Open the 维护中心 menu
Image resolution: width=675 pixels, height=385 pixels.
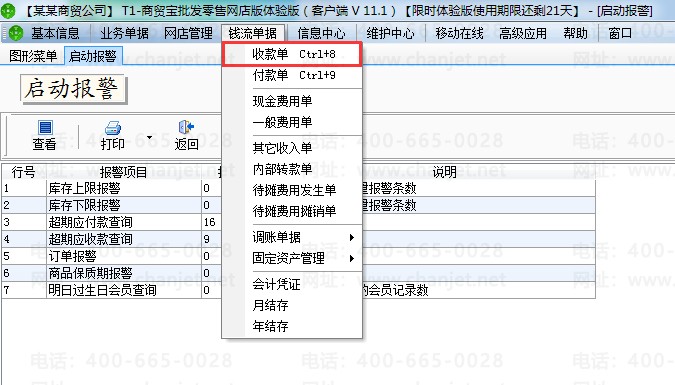tap(390, 33)
